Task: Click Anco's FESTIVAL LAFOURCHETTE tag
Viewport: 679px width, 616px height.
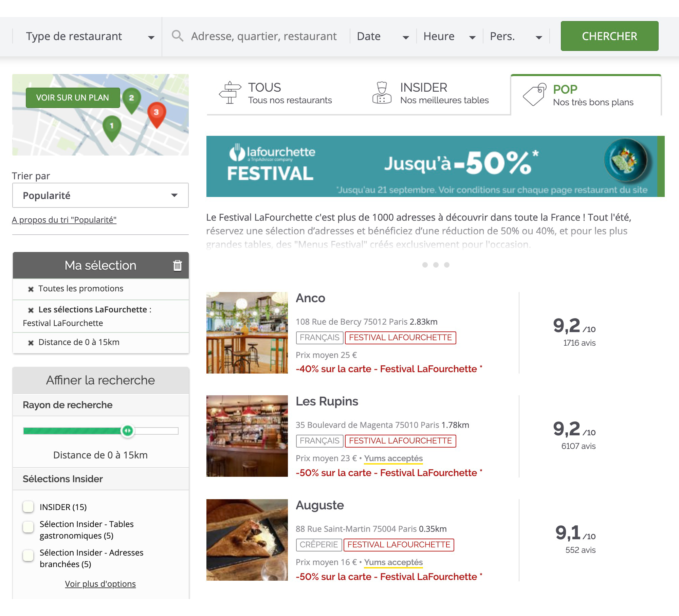Action: point(401,338)
